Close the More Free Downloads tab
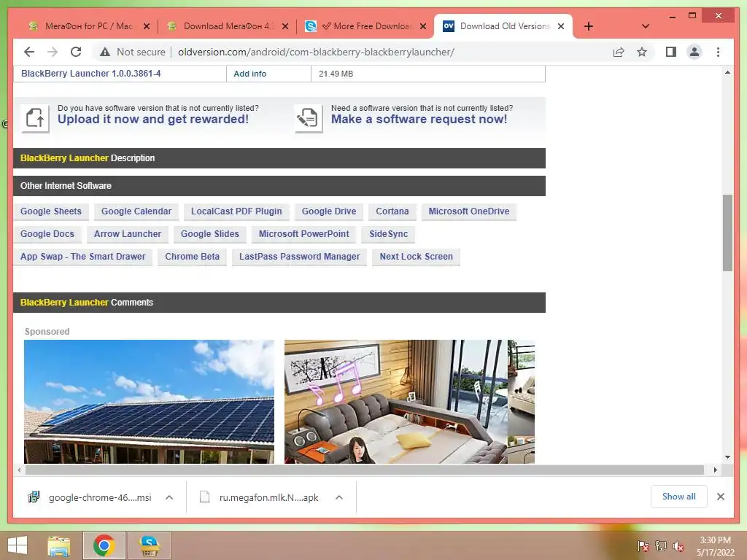The image size is (747, 560). (x=423, y=27)
